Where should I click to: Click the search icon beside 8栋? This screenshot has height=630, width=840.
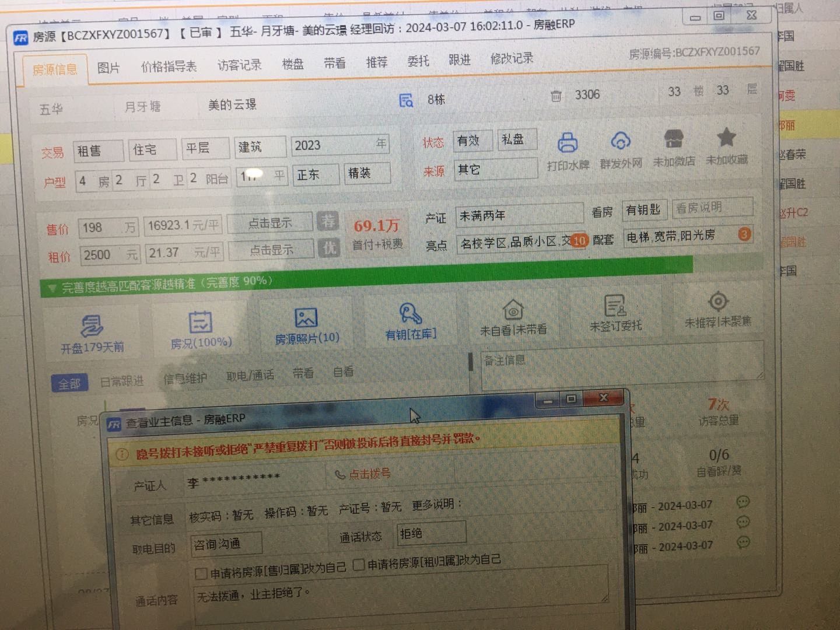click(x=406, y=100)
